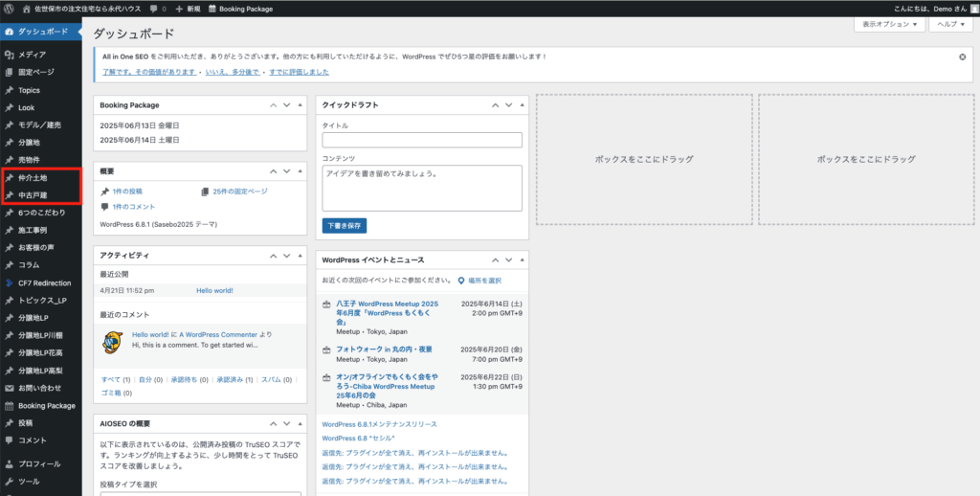Click the プロフィール user icon
Viewport: 980px width, 496px height.
click(9, 464)
